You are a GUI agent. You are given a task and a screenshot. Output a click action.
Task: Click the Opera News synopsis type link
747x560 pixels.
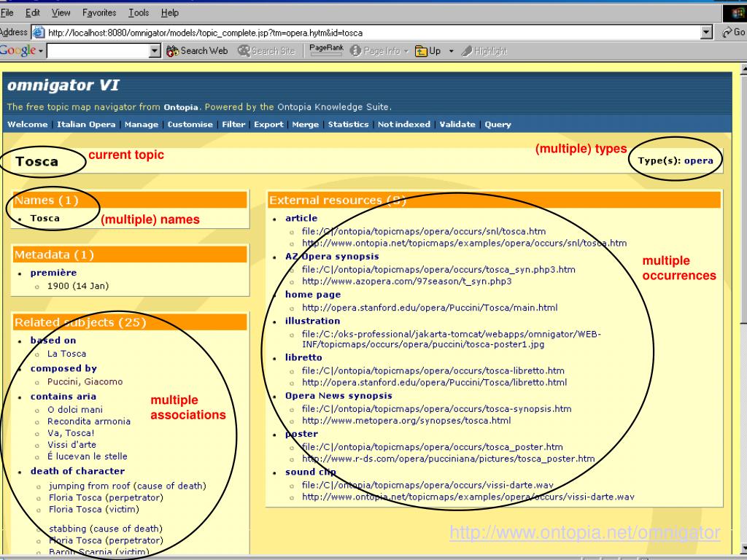coord(338,396)
